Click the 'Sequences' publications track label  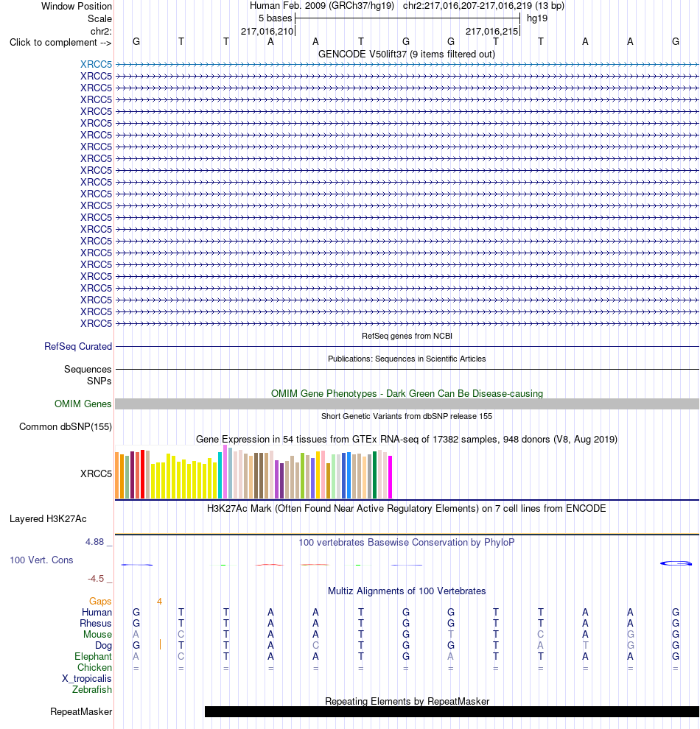coord(88,369)
